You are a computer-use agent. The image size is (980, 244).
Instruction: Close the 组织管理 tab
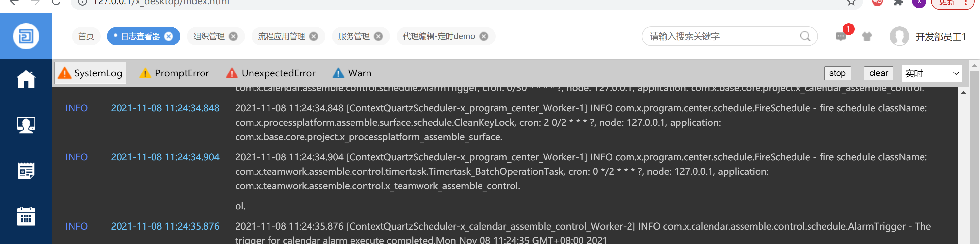tap(233, 36)
